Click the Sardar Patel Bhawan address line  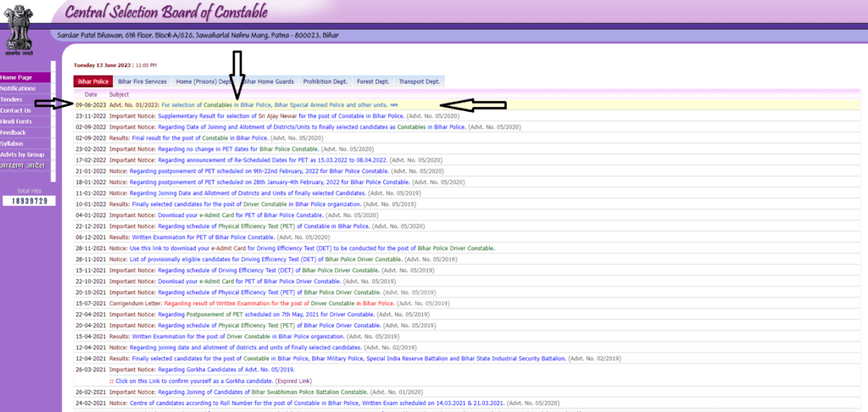198,36
